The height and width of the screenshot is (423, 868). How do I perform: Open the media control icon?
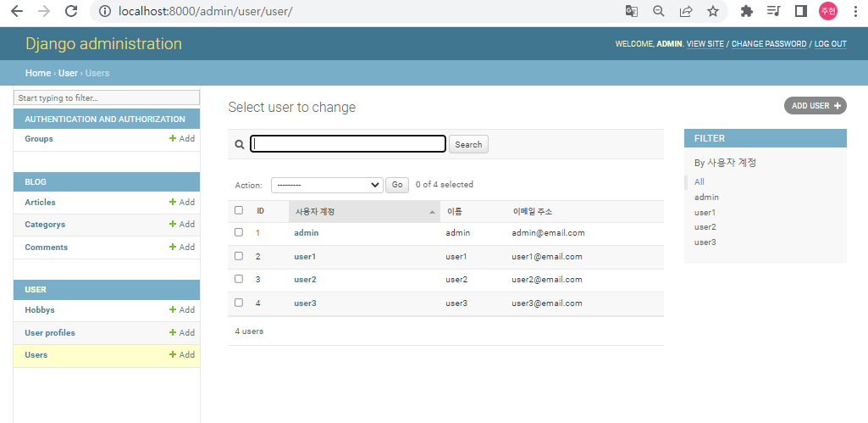[773, 11]
